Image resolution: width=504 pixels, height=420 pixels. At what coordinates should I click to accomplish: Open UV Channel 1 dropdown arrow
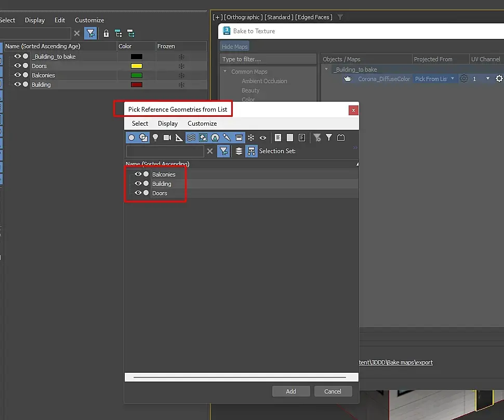click(x=487, y=78)
